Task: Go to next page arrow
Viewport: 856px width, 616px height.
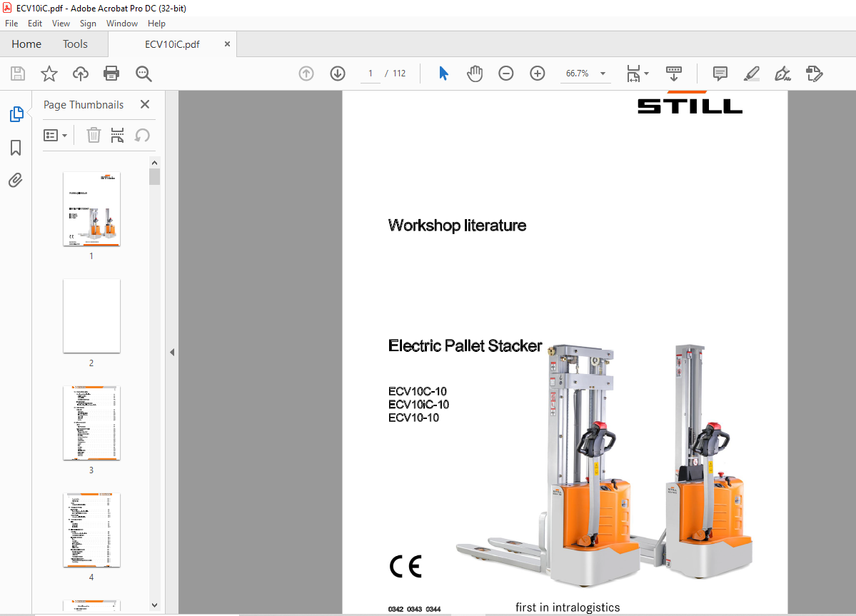Action: coord(338,73)
